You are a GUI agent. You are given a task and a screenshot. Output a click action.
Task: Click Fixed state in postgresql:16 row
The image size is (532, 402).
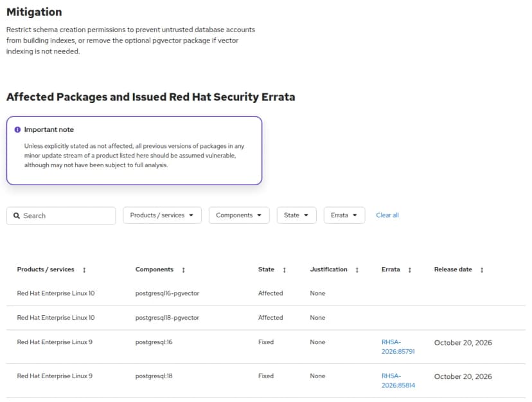[265, 342]
